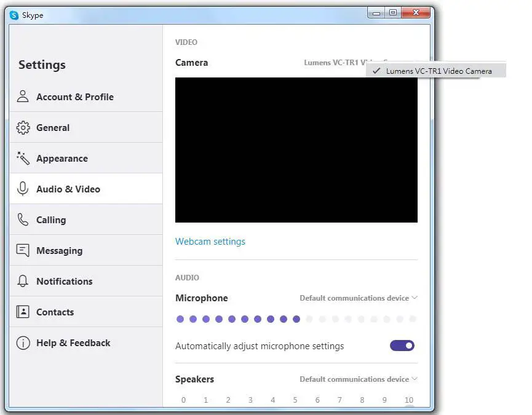The width and height of the screenshot is (532, 415).
Task: Open Webcam settings
Action: pyautogui.click(x=210, y=242)
